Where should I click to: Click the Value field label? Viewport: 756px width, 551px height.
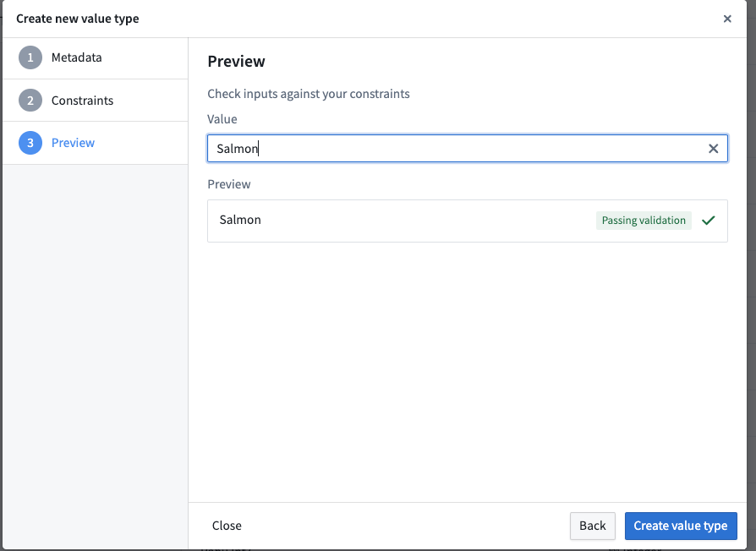pos(222,119)
